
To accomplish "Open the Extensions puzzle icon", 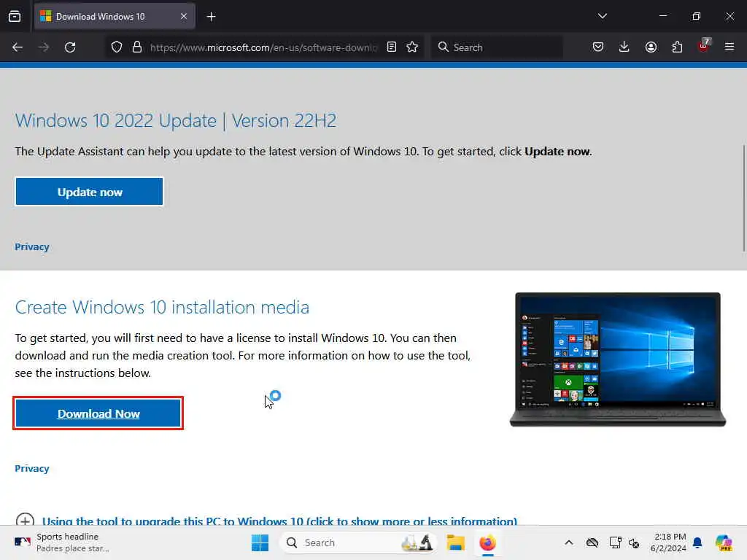I will tap(677, 47).
